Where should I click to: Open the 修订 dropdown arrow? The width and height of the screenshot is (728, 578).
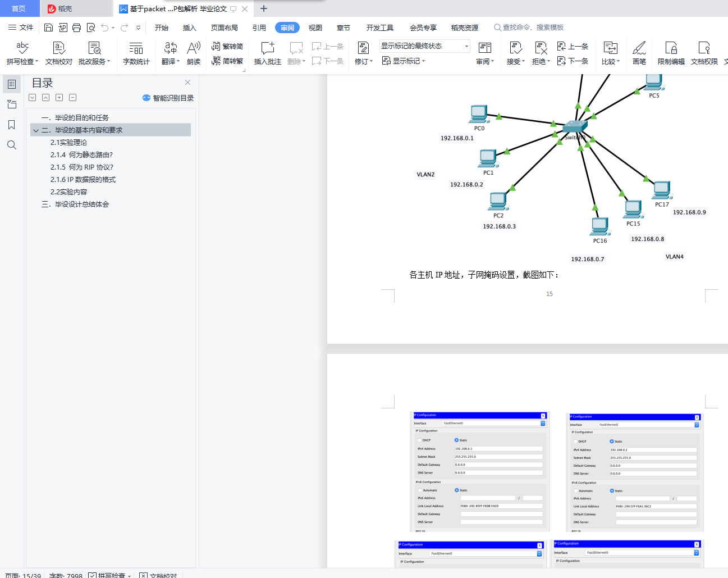pos(372,62)
